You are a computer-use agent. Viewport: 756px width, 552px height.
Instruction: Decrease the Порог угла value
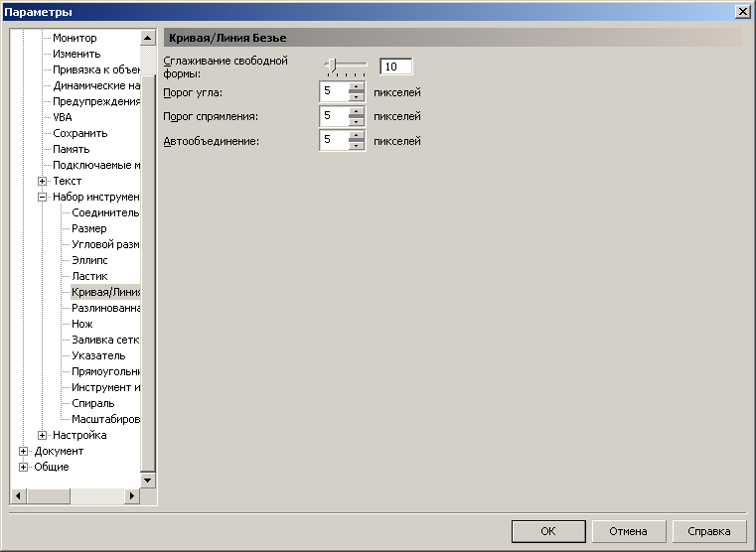tap(357, 97)
